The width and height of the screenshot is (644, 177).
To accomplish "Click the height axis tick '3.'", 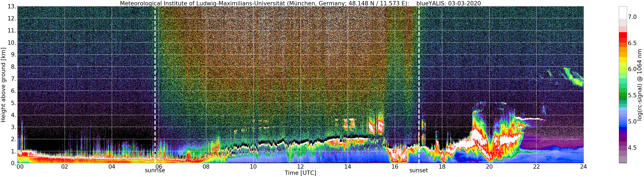I will 13,127.
